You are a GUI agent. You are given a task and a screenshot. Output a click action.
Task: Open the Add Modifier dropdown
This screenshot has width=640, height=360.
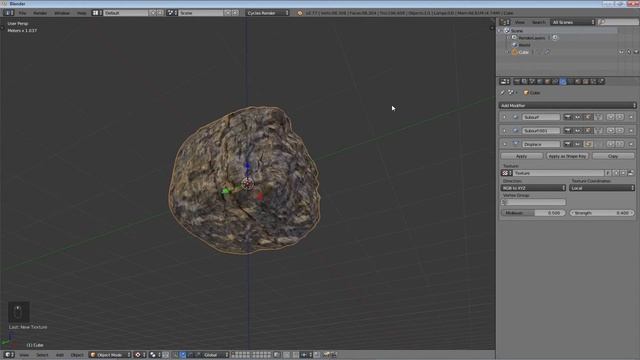[x=567, y=105]
